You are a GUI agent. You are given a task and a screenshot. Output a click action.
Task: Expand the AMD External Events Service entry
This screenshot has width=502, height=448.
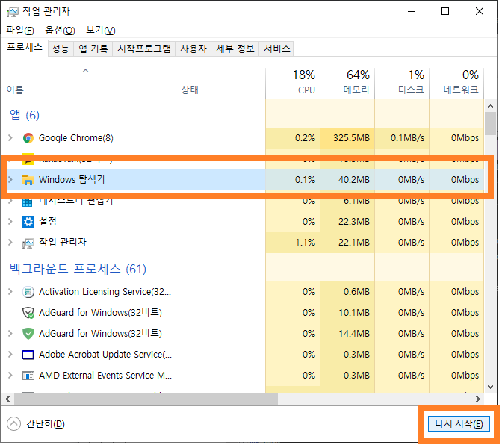(x=10, y=376)
